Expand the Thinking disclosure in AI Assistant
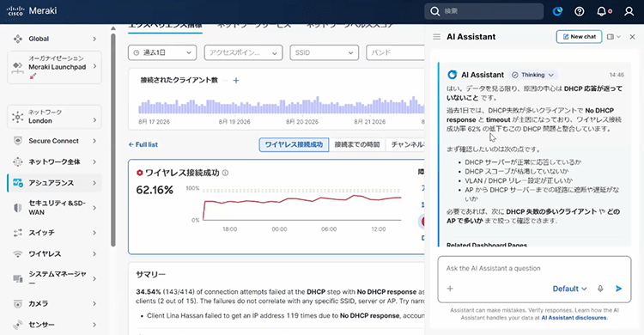The image size is (644, 335). [x=532, y=75]
